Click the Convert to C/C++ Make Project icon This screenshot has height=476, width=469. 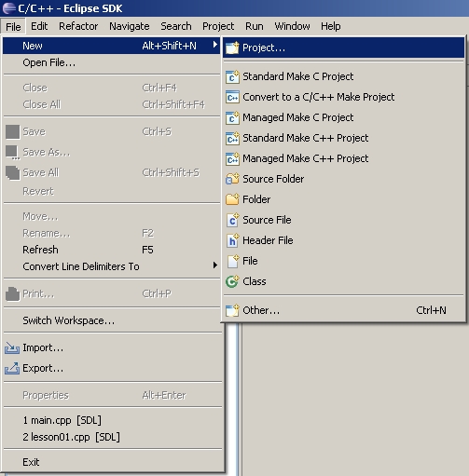click(x=232, y=97)
